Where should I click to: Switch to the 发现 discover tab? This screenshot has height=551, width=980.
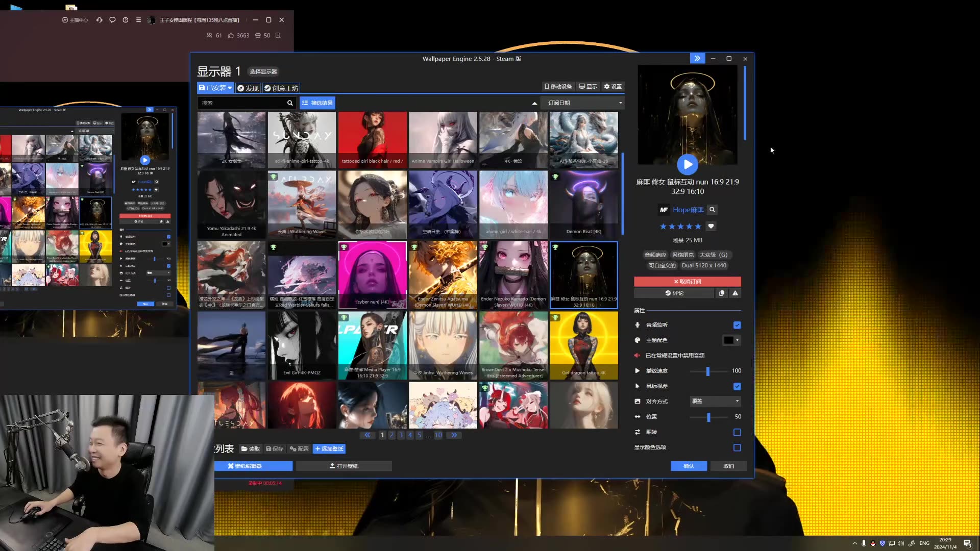(x=248, y=88)
